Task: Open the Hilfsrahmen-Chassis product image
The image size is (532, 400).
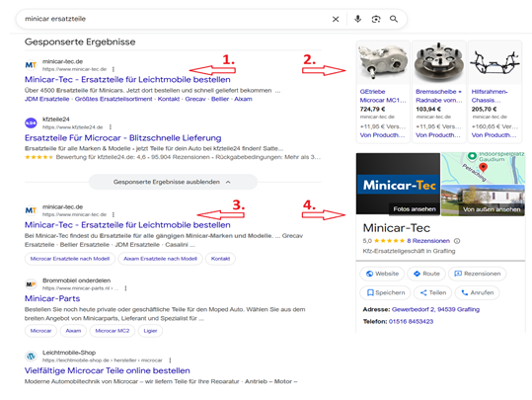Action: [x=495, y=63]
